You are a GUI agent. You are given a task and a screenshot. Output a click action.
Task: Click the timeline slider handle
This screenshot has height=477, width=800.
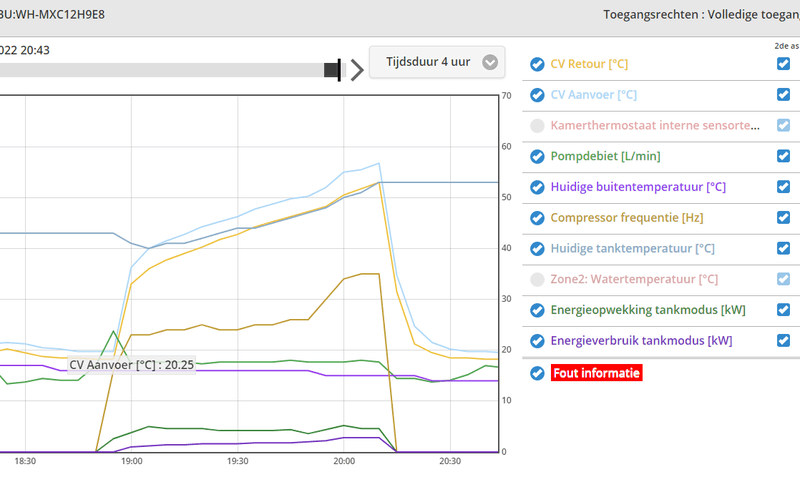[x=332, y=69]
